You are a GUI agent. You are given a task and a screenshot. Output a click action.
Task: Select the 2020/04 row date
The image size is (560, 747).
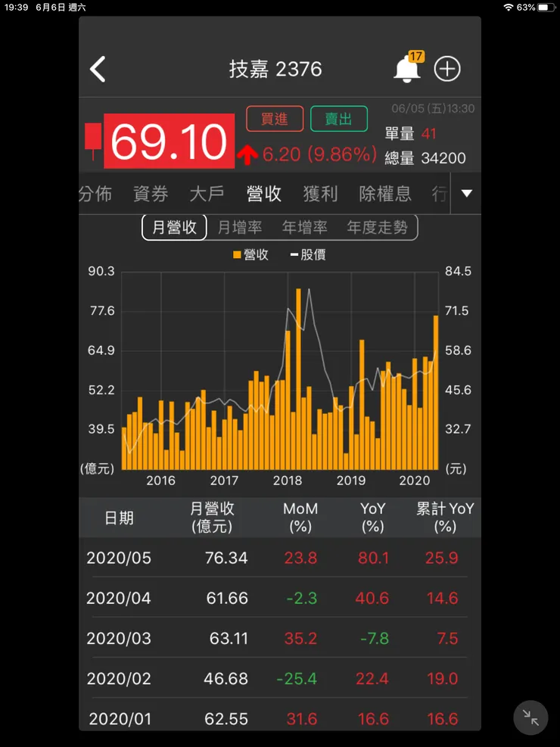119,598
